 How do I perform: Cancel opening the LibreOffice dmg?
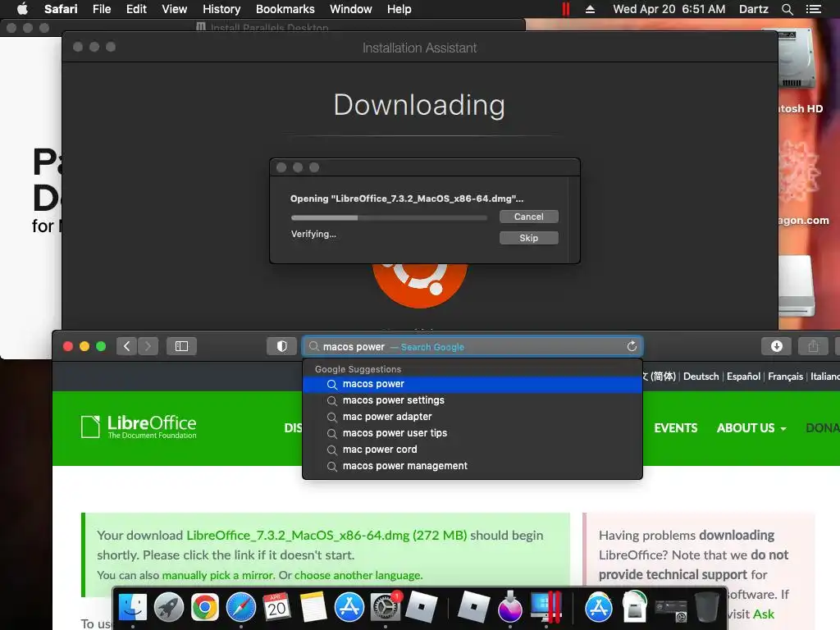click(x=529, y=217)
